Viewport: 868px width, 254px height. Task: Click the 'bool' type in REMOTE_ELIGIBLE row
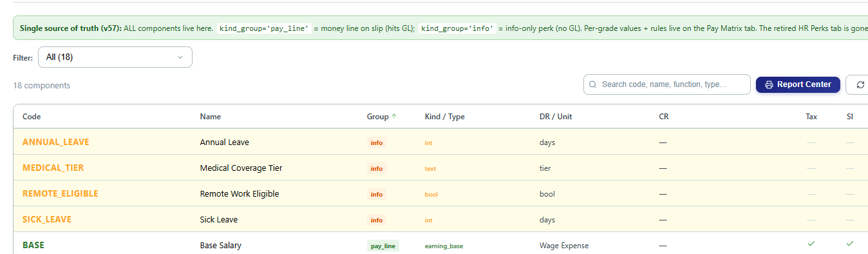click(431, 194)
